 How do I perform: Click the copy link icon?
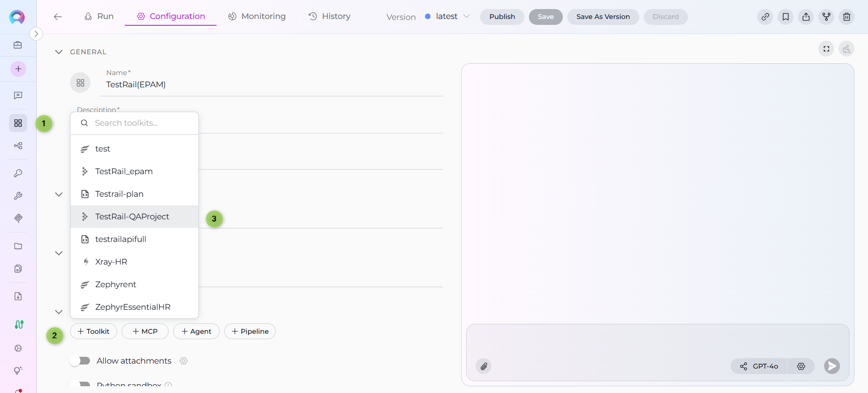point(765,17)
